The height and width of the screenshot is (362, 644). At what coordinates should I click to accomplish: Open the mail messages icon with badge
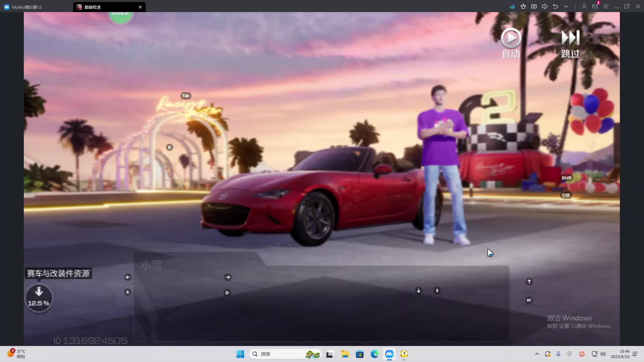pos(595,6)
